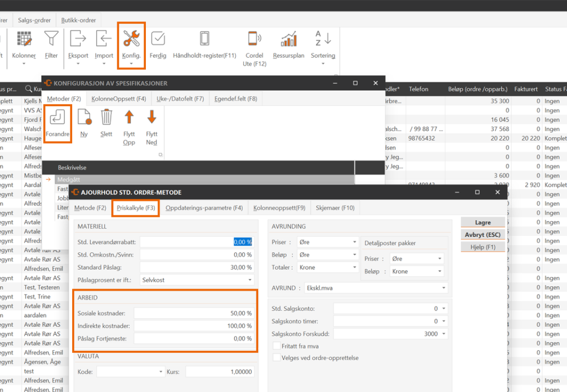Select the Skjemaer (F10) tab
567x392 pixels.
tap(335, 208)
